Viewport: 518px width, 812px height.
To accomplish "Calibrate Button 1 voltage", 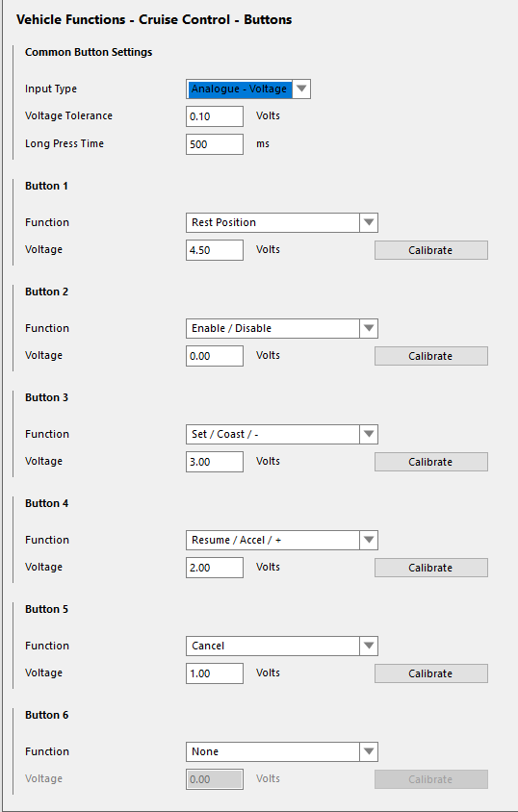I will (431, 250).
